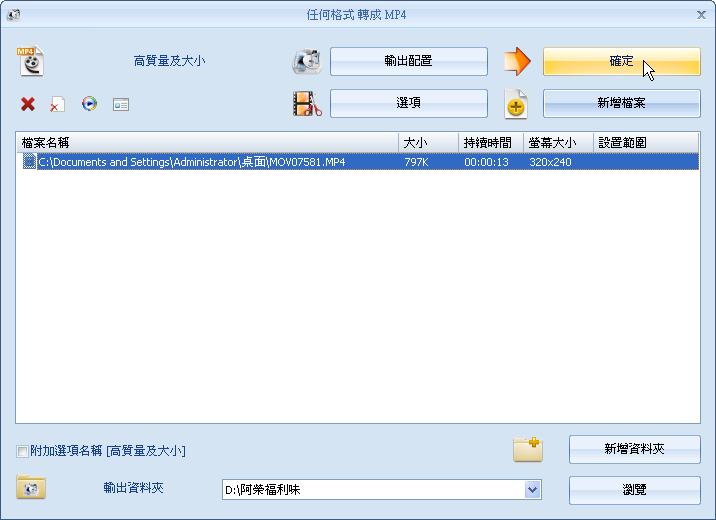The image size is (716, 520).
Task: Click the file type icon of MOV07581.MP4 row
Action: [29, 162]
